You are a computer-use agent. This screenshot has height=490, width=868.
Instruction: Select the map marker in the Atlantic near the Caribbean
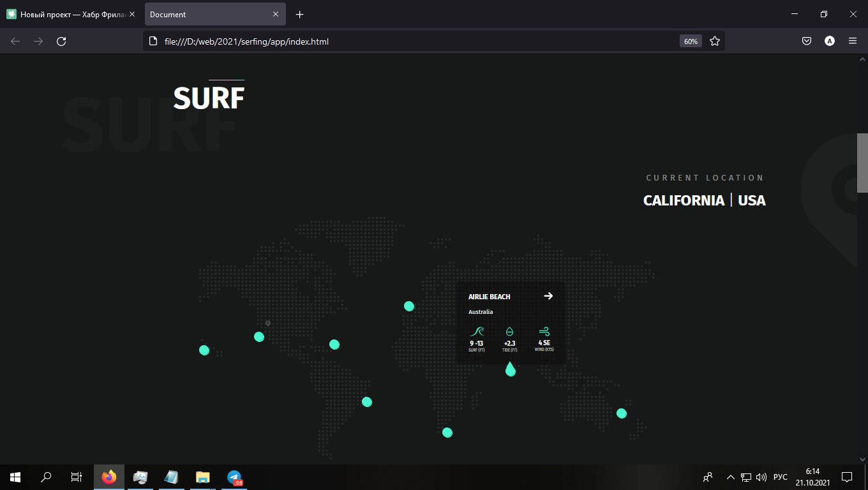point(334,345)
